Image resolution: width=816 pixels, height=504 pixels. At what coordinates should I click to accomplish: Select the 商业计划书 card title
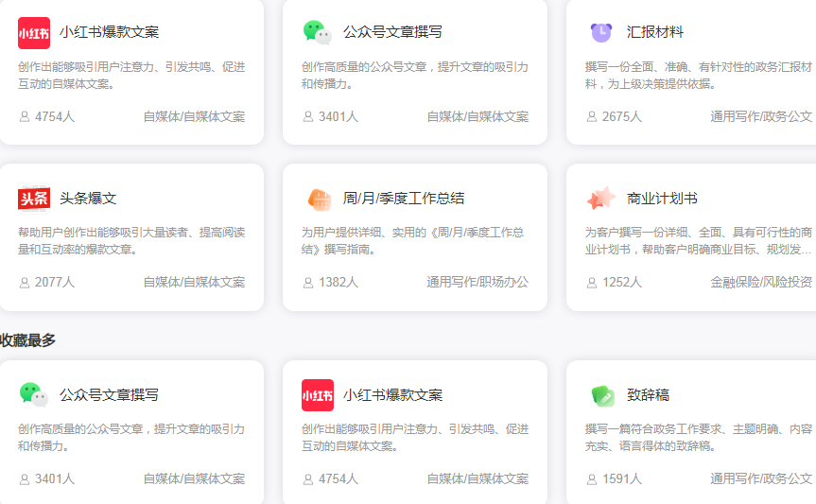click(662, 199)
